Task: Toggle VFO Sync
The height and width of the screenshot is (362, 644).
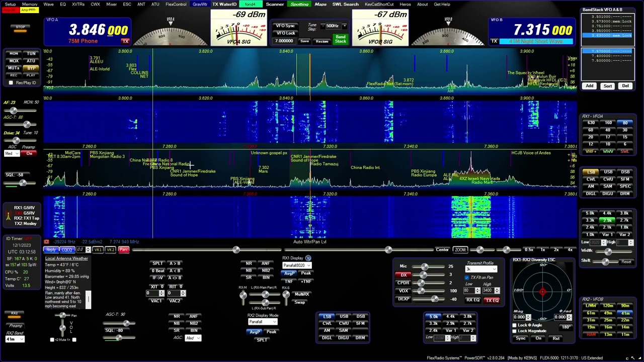Action: [285, 26]
